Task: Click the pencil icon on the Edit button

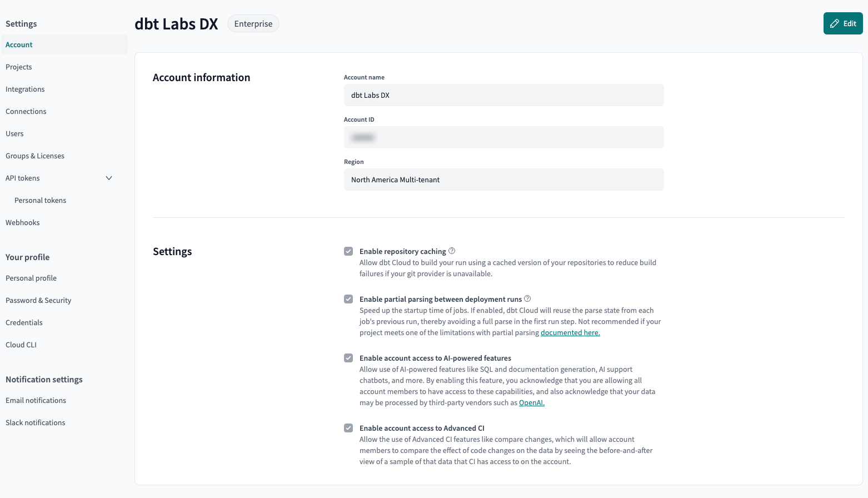Action: pos(835,23)
